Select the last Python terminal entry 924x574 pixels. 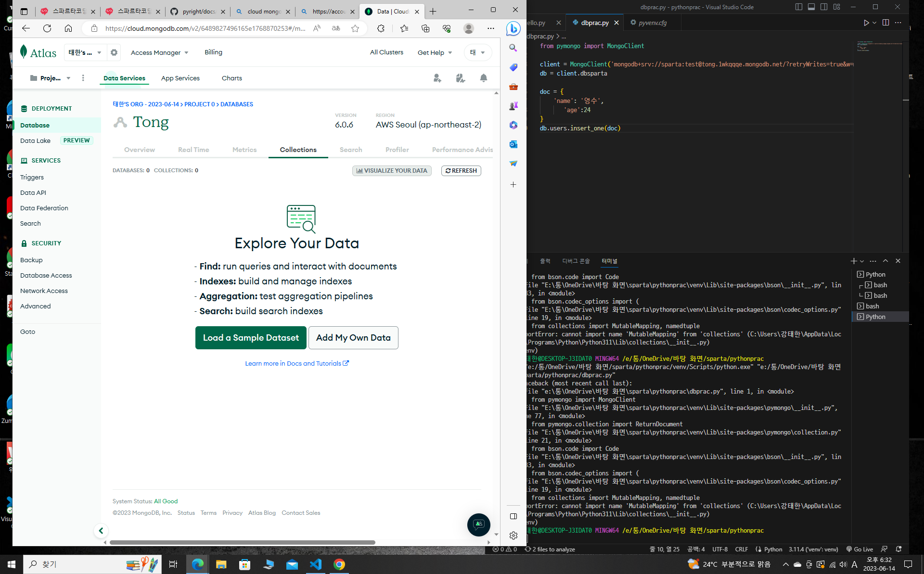pyautogui.click(x=880, y=317)
